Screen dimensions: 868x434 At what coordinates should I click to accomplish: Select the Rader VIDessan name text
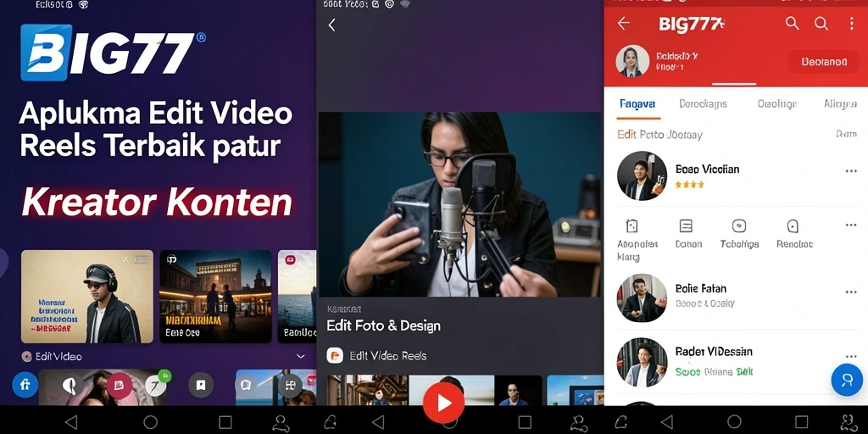point(714,352)
